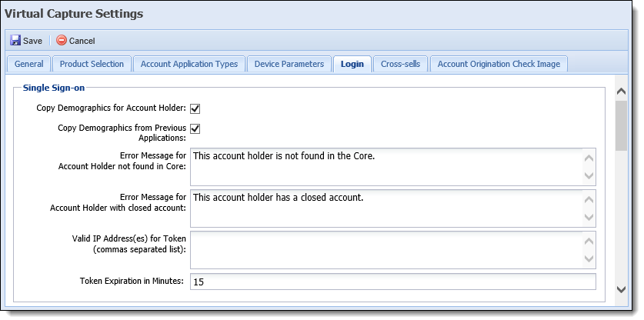Open Account Application Types tab
644x320 pixels.
tap(189, 64)
